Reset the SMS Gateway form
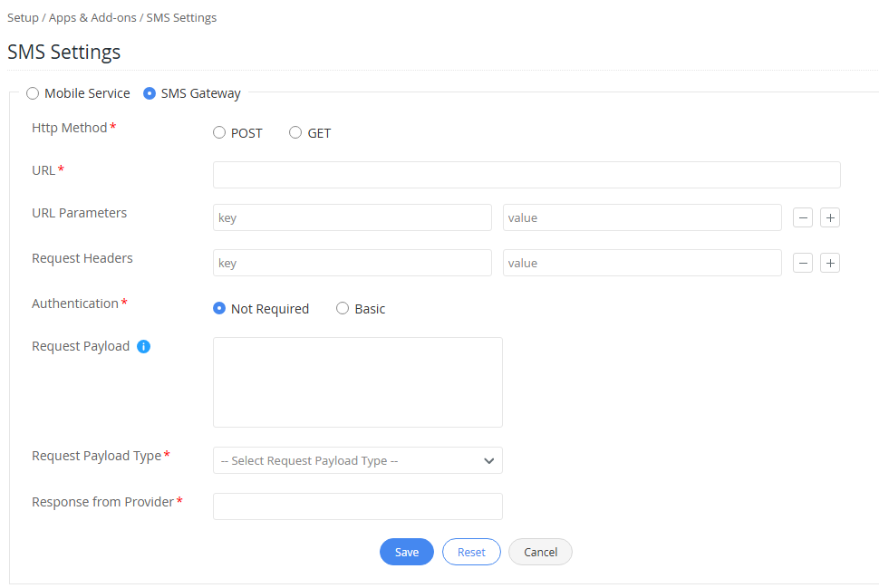879x588 pixels. click(x=471, y=552)
